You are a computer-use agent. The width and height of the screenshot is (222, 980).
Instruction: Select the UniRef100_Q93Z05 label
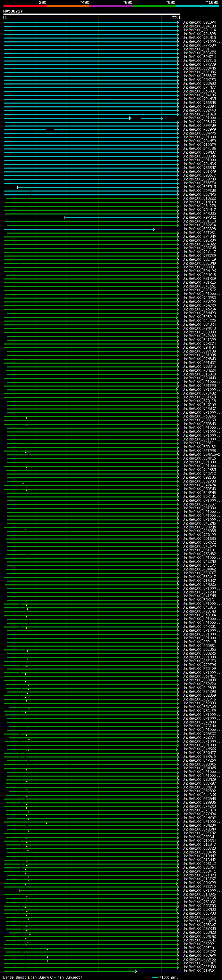[x=199, y=248]
